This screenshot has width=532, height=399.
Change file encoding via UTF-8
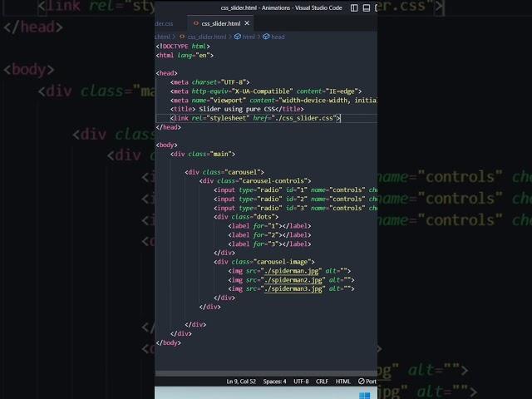tap(301, 382)
